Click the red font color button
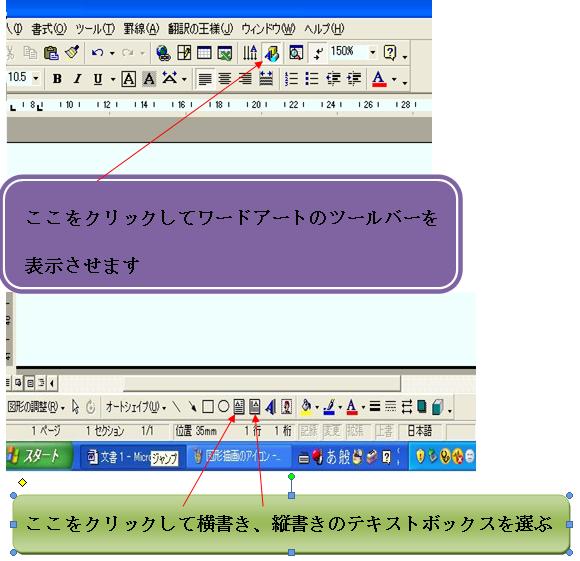The height and width of the screenshot is (561, 580). (379, 79)
